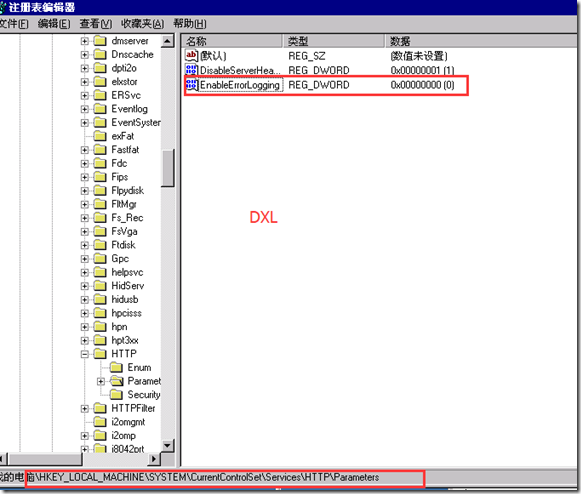Select the i2omgmt key label
Viewport: 581px width, 494px height.
pos(128,422)
